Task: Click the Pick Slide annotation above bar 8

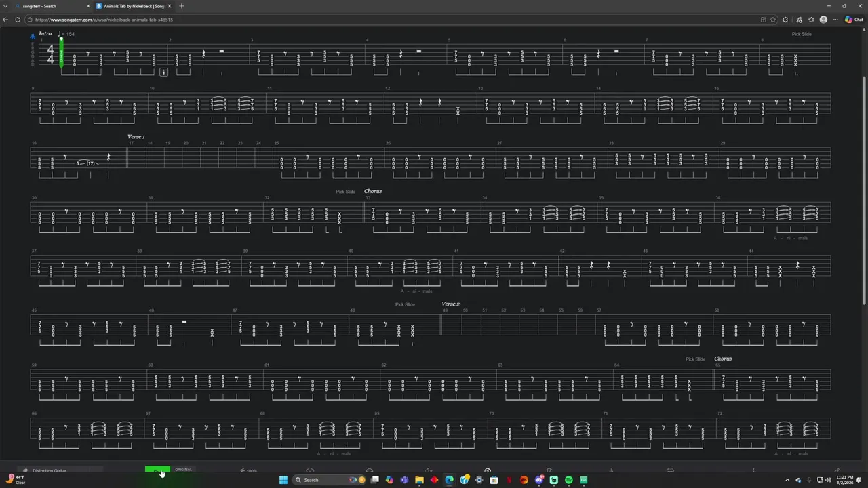Action: pyautogui.click(x=802, y=34)
